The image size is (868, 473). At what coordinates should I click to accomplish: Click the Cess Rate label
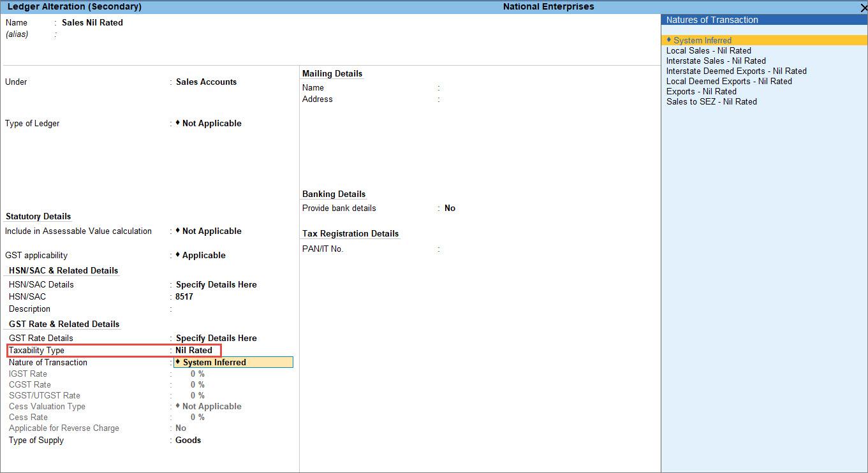(x=28, y=417)
